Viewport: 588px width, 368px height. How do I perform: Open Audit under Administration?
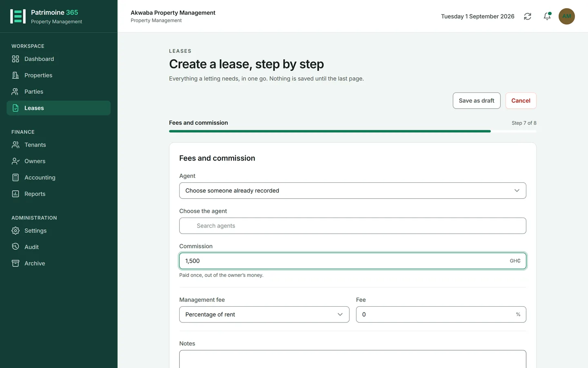coord(59,247)
